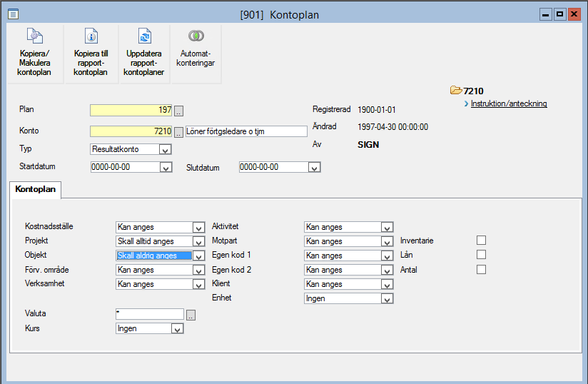Image resolution: width=588 pixels, height=384 pixels.
Task: Click into the Valuta input field
Action: [150, 314]
